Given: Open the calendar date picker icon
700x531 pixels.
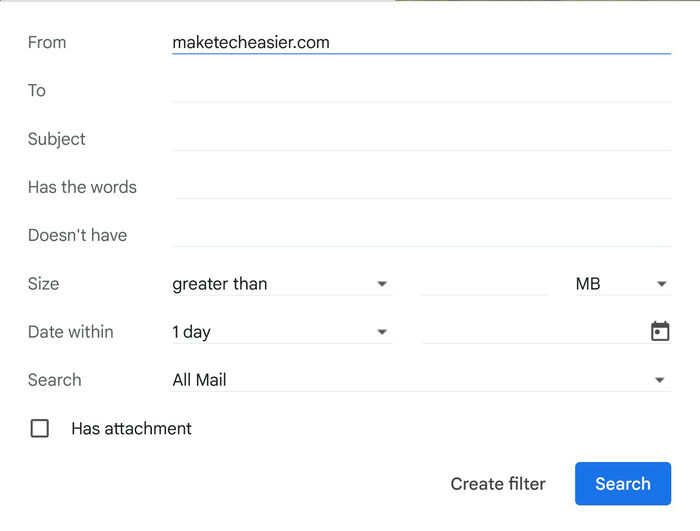Looking at the screenshot, I should [x=660, y=331].
